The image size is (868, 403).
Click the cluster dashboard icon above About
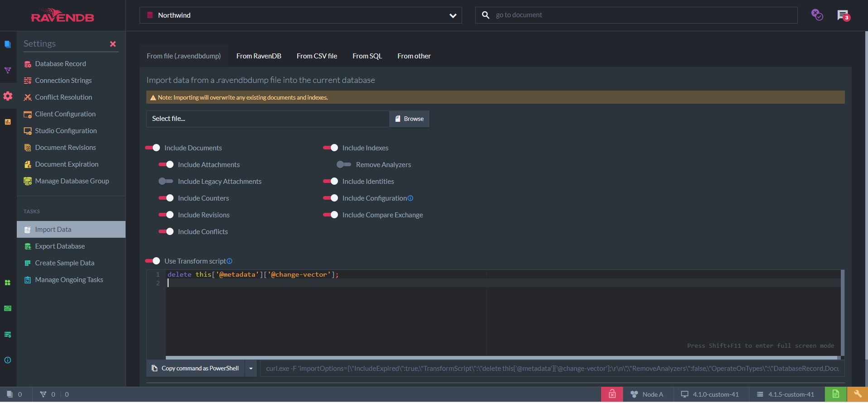click(8, 335)
